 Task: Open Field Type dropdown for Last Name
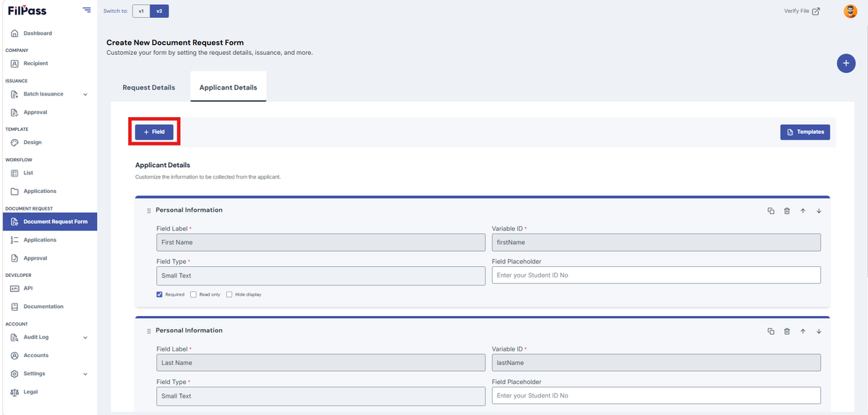click(320, 396)
